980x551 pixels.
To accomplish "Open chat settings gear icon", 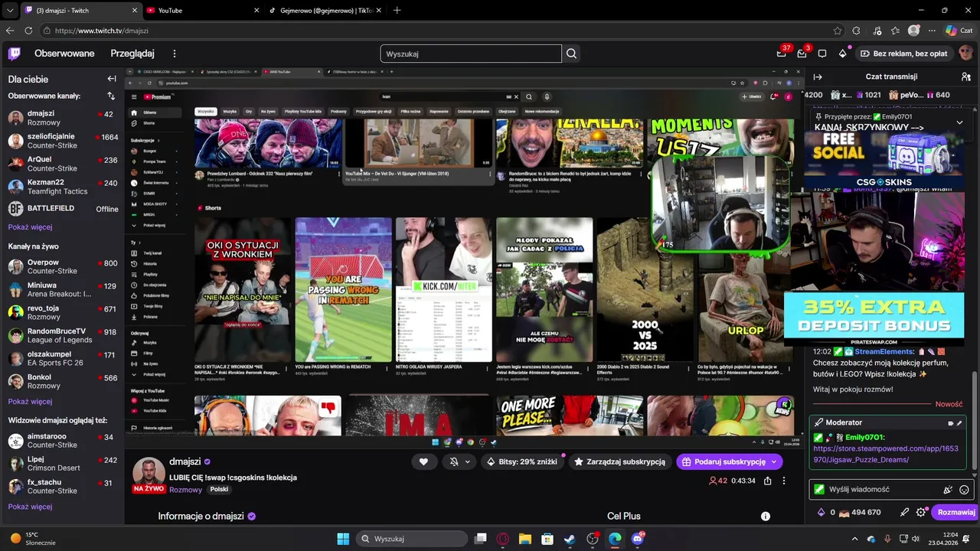I will pyautogui.click(x=921, y=512).
